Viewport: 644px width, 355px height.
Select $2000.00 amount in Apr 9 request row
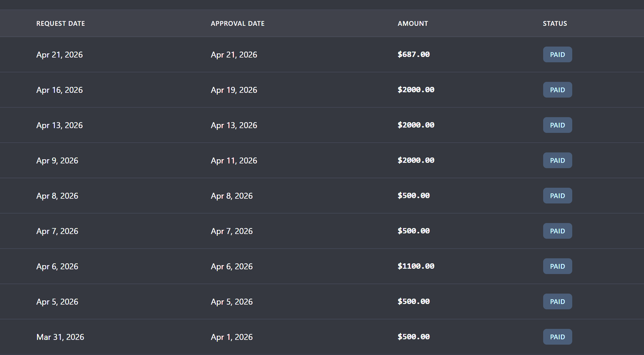pyautogui.click(x=416, y=160)
